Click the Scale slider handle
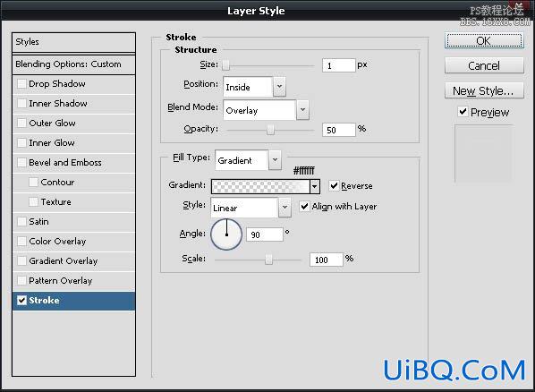 coord(269,260)
